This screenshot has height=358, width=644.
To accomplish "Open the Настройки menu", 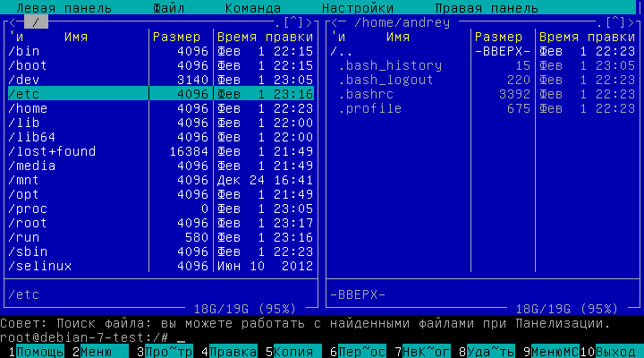I will [x=357, y=8].
